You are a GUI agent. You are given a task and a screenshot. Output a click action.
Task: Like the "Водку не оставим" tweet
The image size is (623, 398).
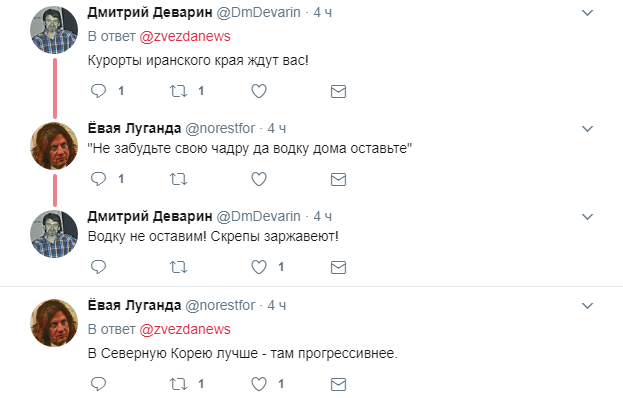click(x=259, y=267)
